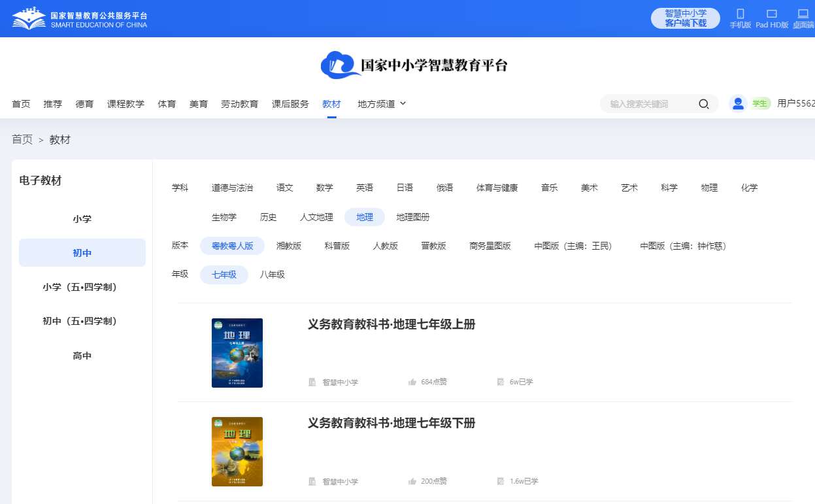The image size is (815, 504).
Task: Open 义务教育教科书·地理七年级上册 title link
Action: point(391,324)
